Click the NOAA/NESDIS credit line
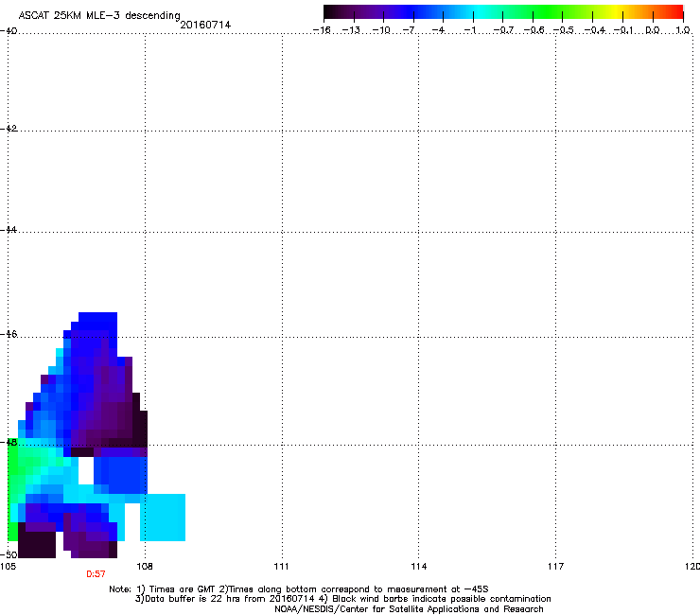The width and height of the screenshot is (700, 615). (x=409, y=609)
